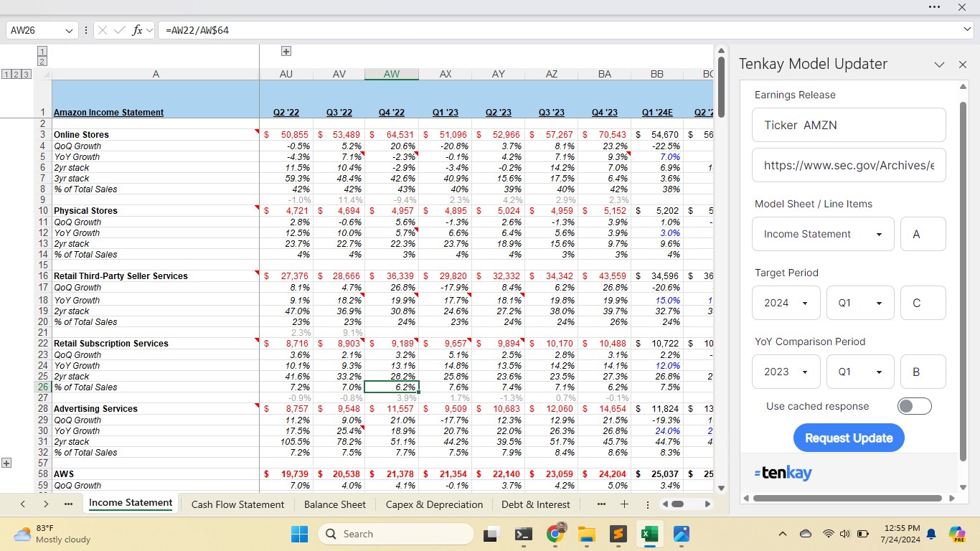Open File Explorer from the taskbar
The image size is (980, 551).
(x=587, y=534)
